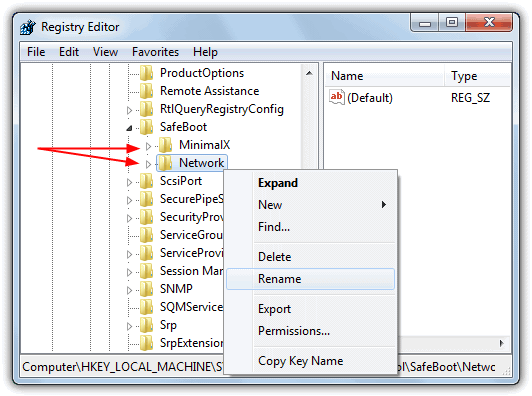This screenshot has width=532, height=396.
Task: Click the SecurityProviders folder icon
Action: 147,217
